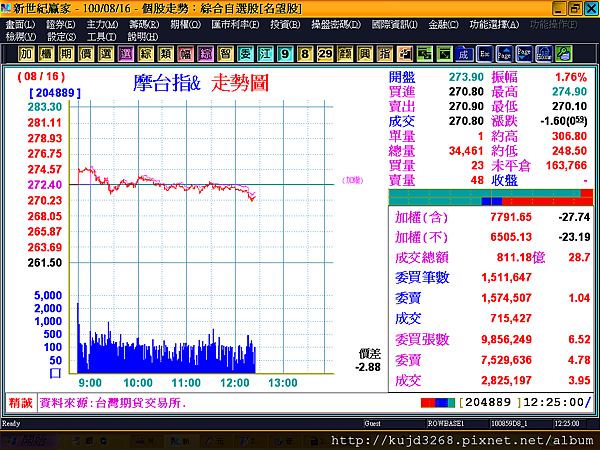Click the 摩台指& 走勢圖 chart title
This screenshot has width=600, height=450.
(201, 83)
